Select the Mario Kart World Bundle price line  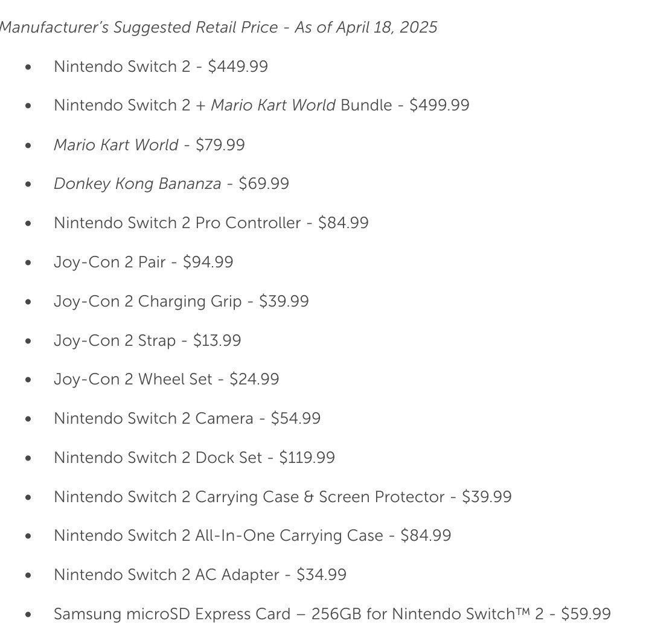261,105
